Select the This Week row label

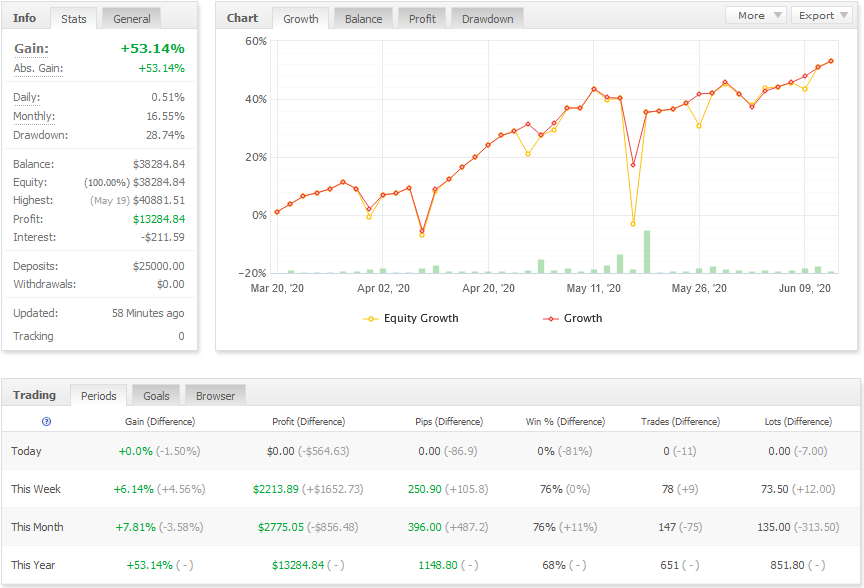(x=36, y=489)
